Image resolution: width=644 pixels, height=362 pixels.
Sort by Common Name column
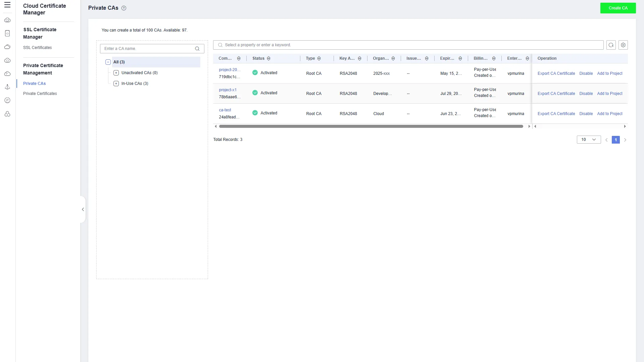[x=239, y=58]
